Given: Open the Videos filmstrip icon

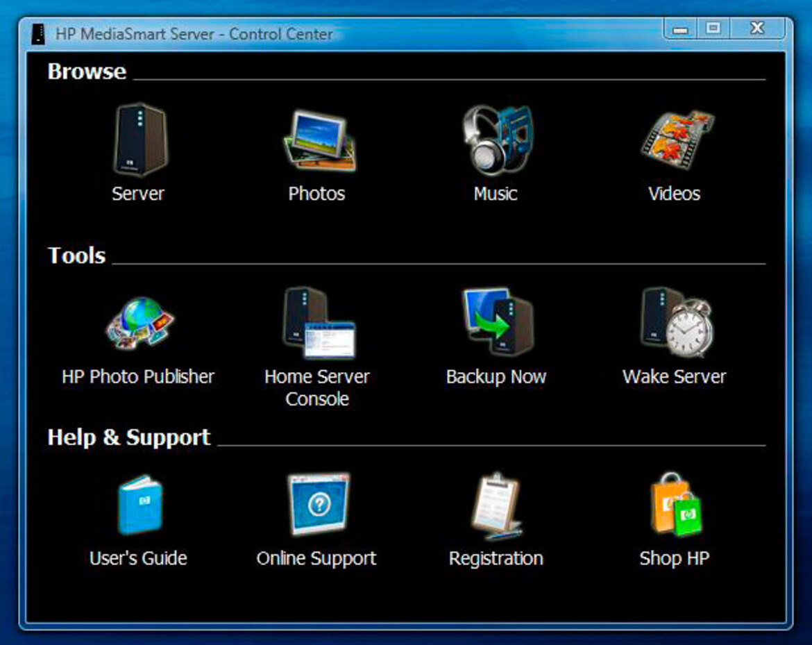Looking at the screenshot, I should 677,140.
